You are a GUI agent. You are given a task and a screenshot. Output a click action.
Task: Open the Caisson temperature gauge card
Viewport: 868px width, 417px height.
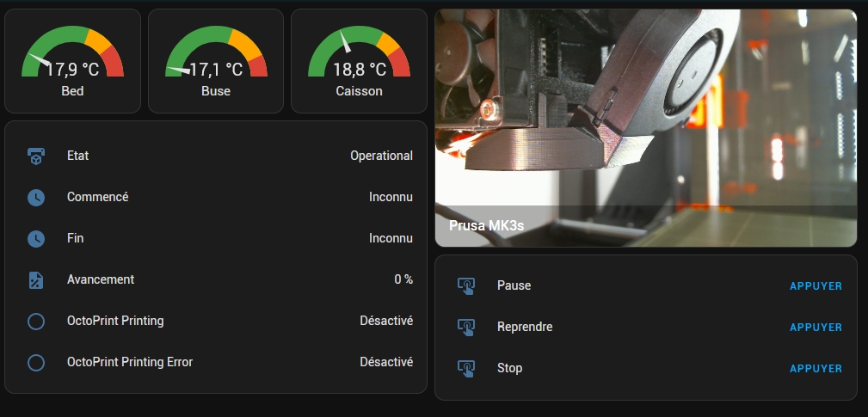(x=360, y=61)
